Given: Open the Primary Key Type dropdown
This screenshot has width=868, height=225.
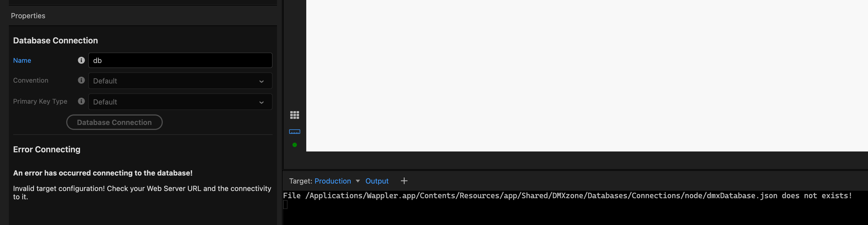Looking at the screenshot, I should 180,102.
